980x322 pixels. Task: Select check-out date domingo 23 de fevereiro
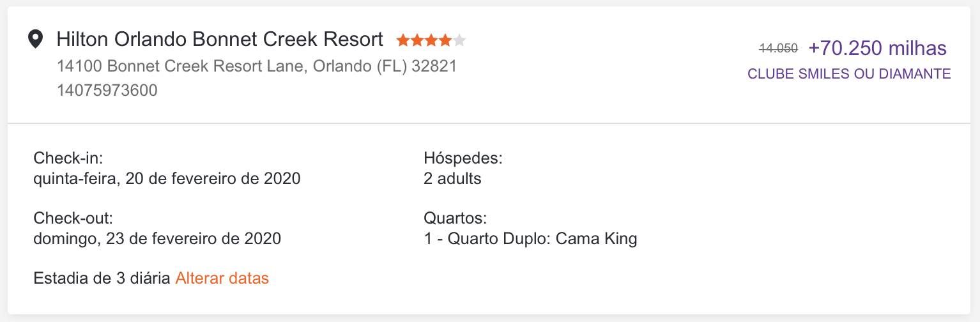pyautogui.click(x=157, y=239)
